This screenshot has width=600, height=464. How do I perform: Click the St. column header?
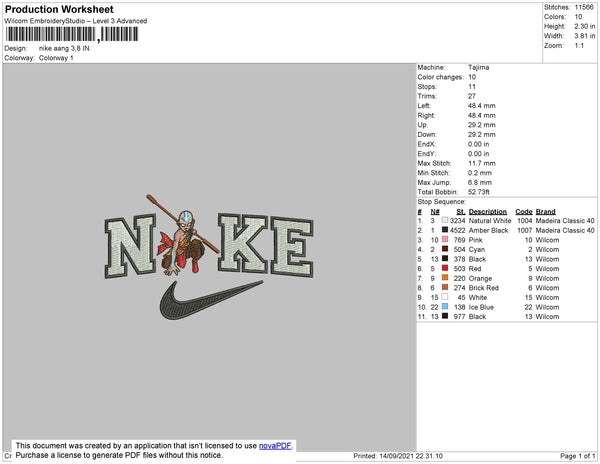461,212
